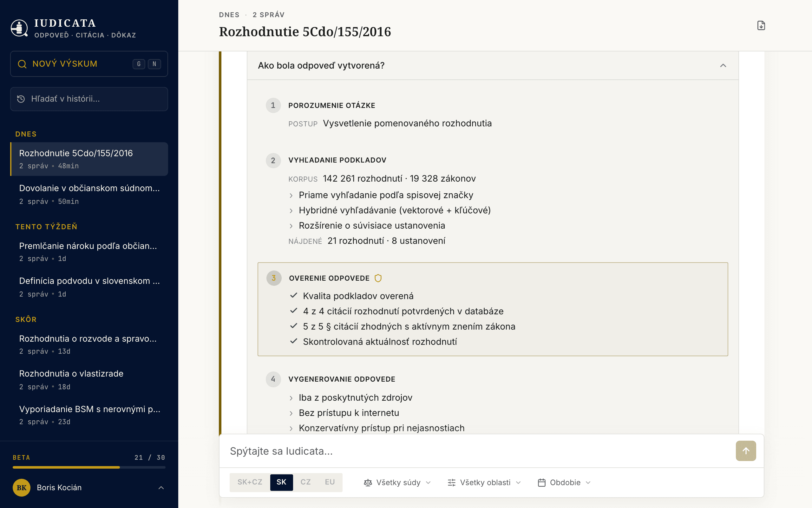Select SK+CZ jurisdiction toggle
812x508 pixels.
point(250,482)
